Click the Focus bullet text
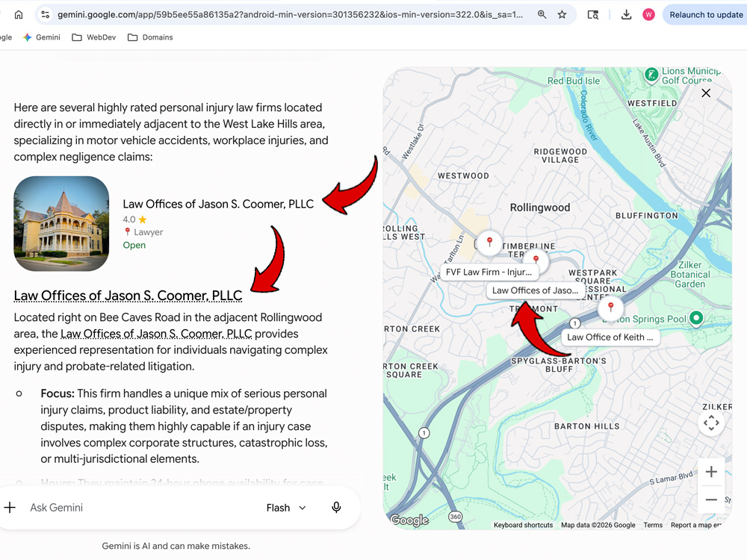The image size is (747, 560). click(x=184, y=426)
